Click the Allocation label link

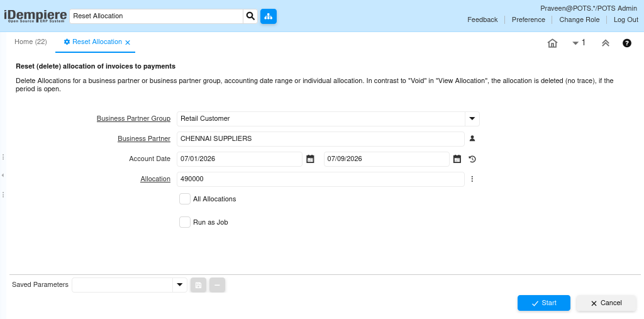[155, 179]
